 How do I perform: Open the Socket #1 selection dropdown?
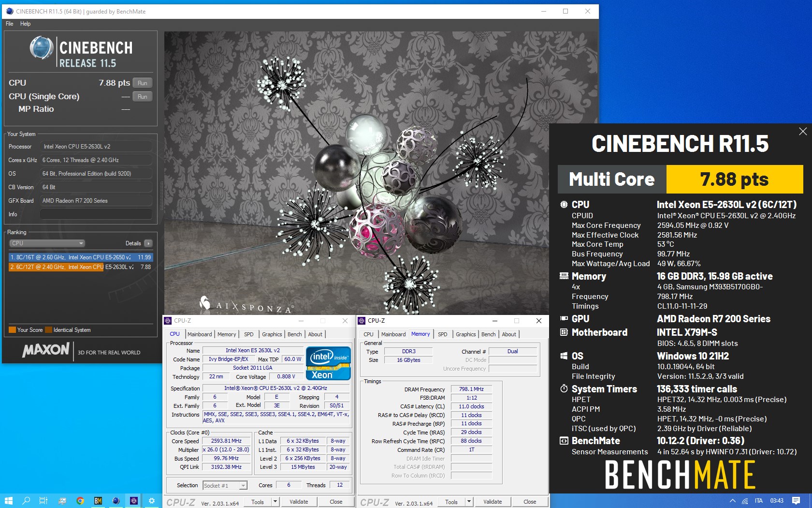[x=225, y=485]
